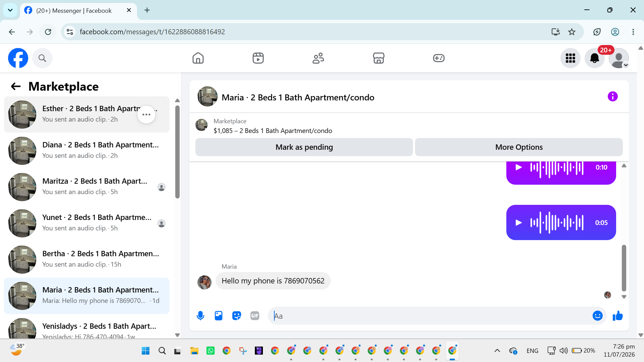644x362 pixels.
Task: Install the app from address bar icon
Action: [556, 32]
